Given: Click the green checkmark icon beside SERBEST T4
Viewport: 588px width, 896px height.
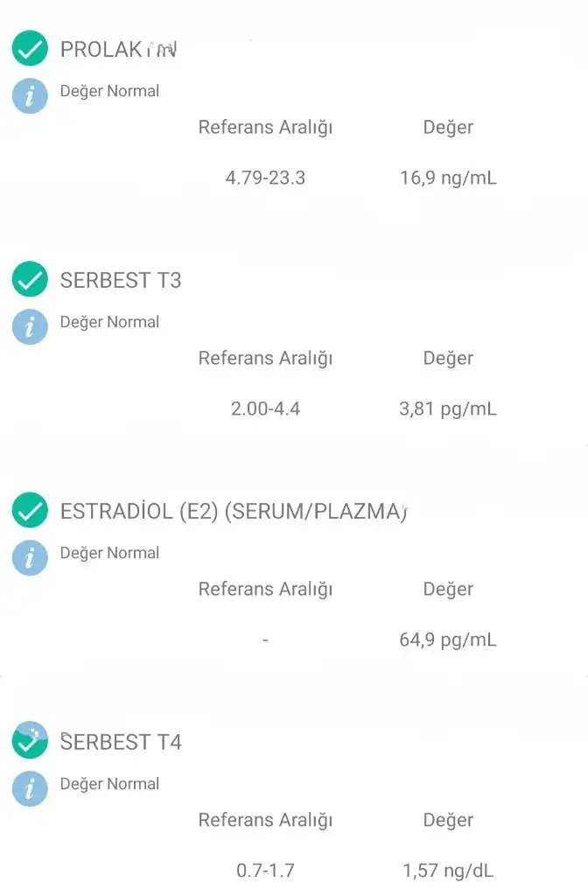Looking at the screenshot, I should pyautogui.click(x=30, y=742).
